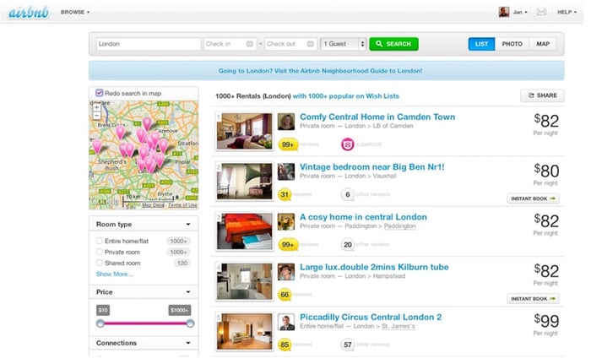
Task: Open the Check out calendar icon
Action: point(310,44)
